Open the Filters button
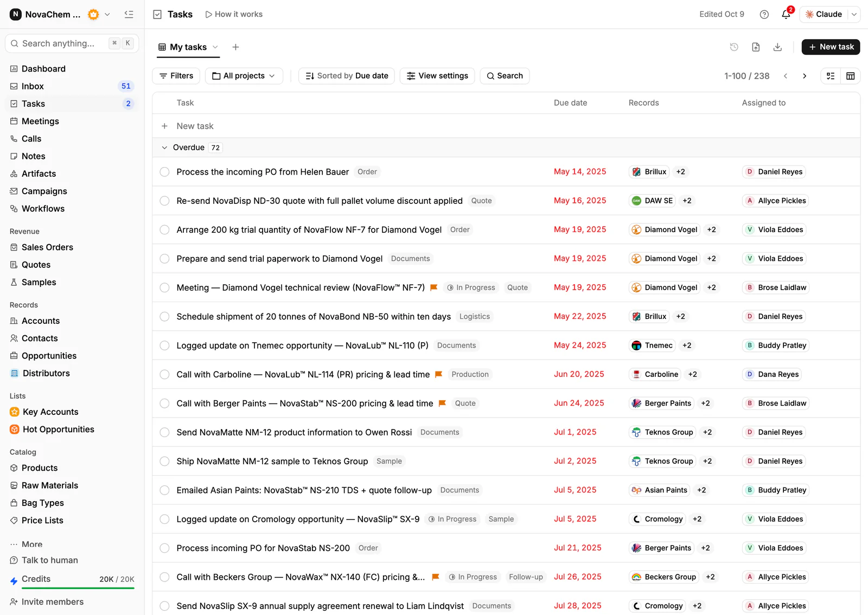The image size is (868, 615). [x=176, y=76]
